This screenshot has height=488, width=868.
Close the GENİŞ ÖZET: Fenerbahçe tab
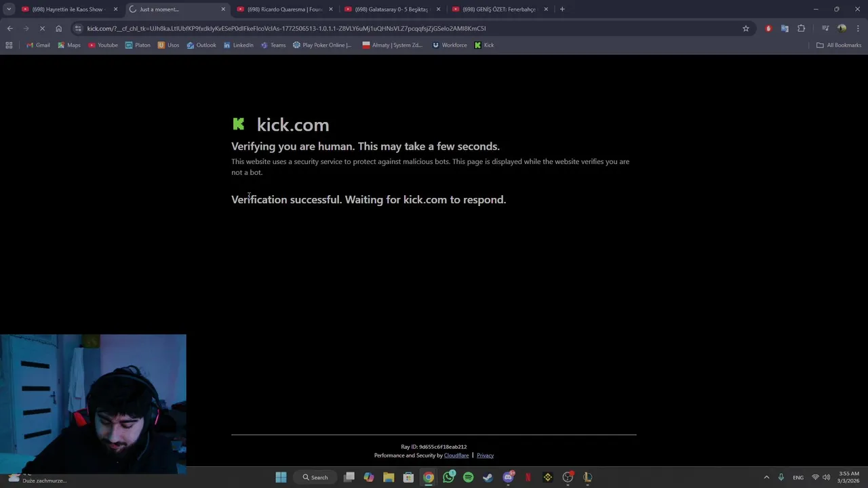tap(546, 9)
